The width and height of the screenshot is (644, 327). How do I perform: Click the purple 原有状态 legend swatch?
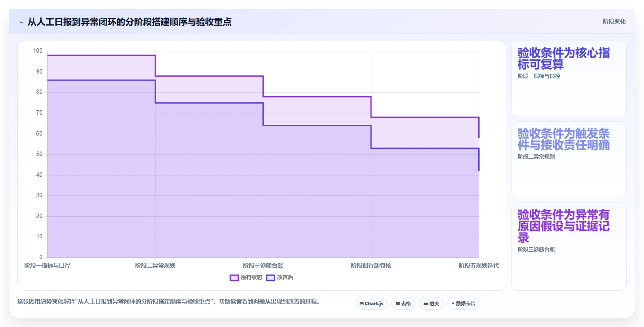(234, 277)
